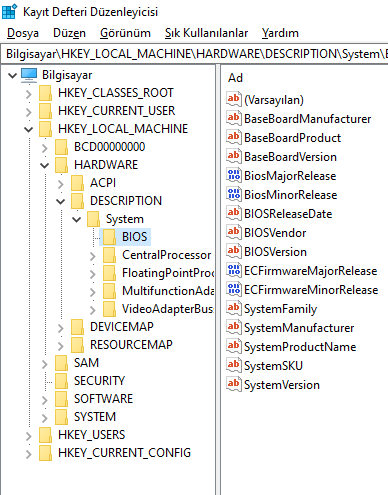Expand the SYSTEM hive chevron

coord(45,418)
